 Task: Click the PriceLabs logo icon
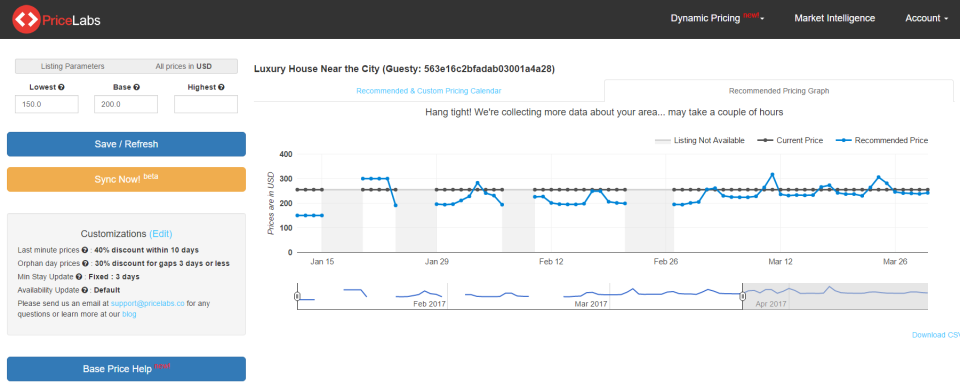[x=26, y=20]
